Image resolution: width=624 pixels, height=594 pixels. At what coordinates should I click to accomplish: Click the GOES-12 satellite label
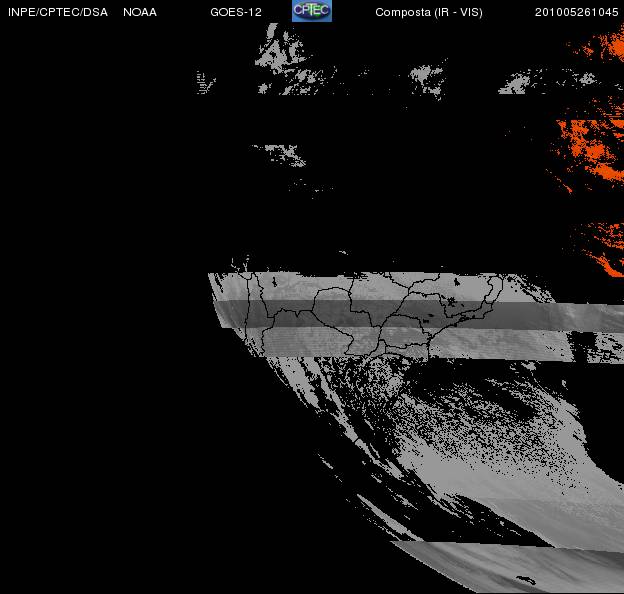(236, 12)
